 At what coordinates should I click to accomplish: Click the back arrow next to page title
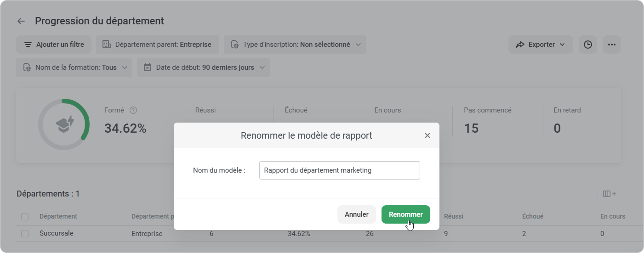[21, 21]
